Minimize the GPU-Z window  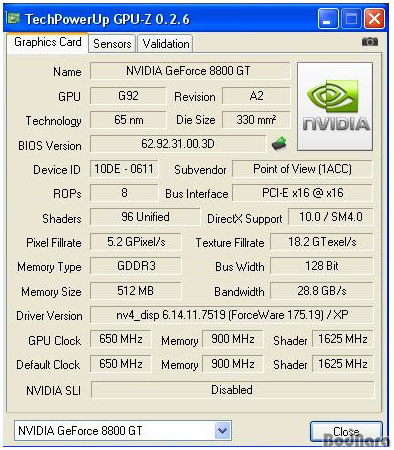[x=327, y=19]
